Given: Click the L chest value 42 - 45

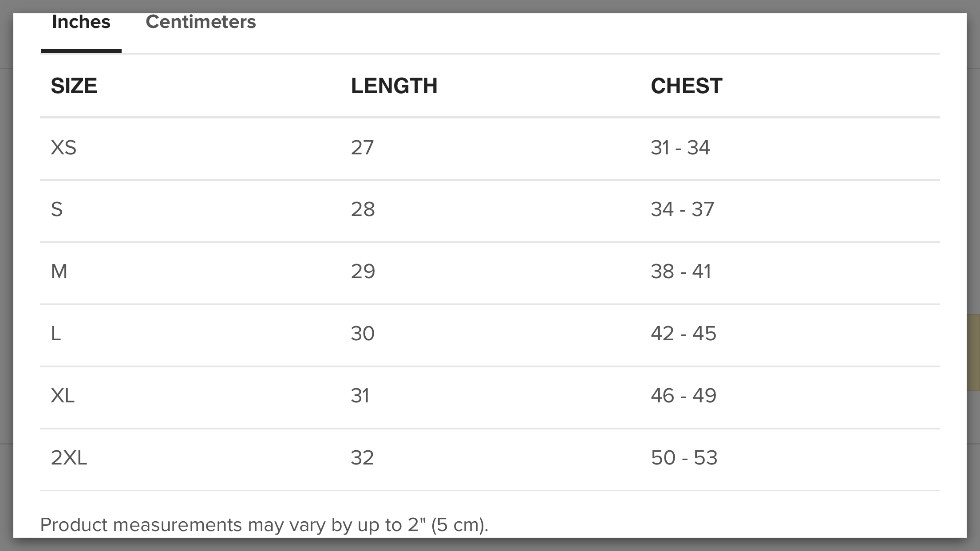Looking at the screenshot, I should [684, 333].
